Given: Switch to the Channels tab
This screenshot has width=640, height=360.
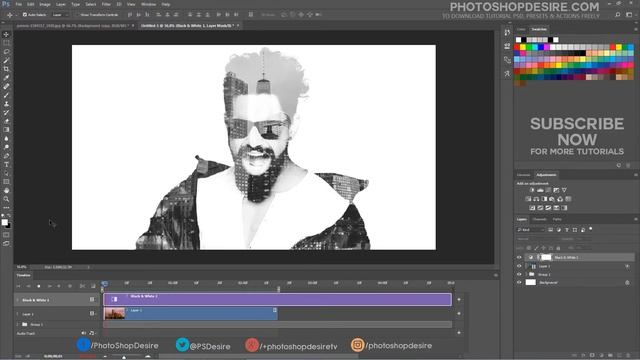Looking at the screenshot, I should [x=539, y=219].
